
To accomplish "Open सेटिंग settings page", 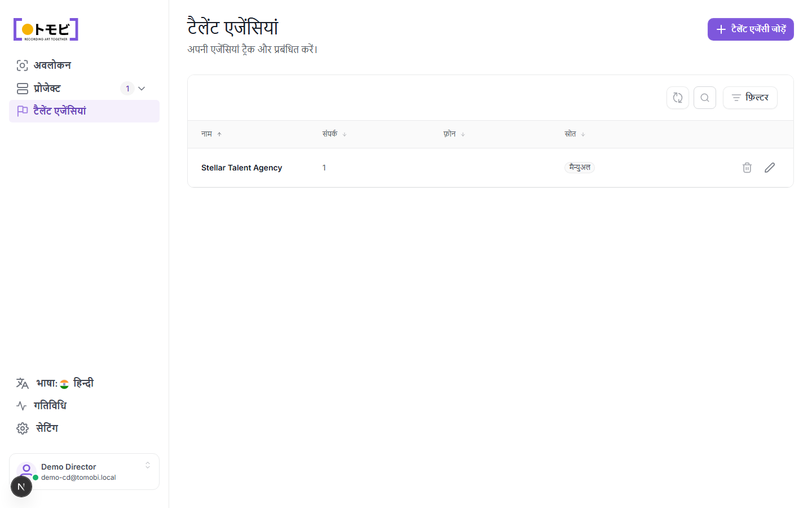I will [84, 428].
